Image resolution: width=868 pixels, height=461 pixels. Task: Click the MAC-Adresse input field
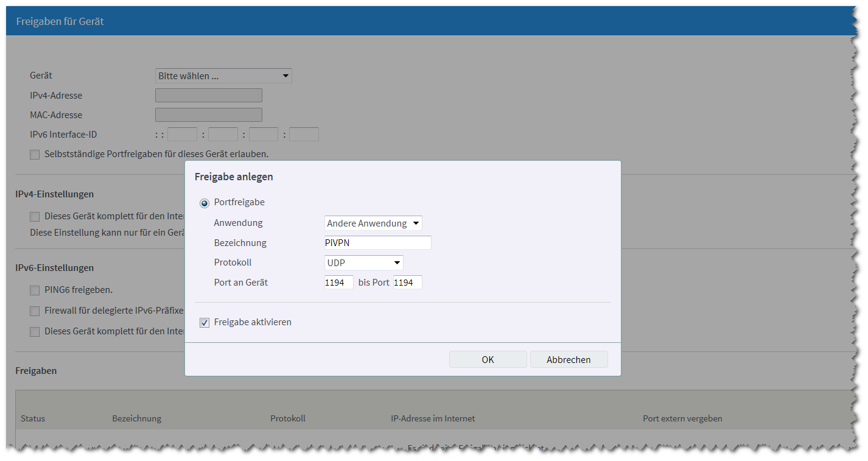[x=208, y=115]
